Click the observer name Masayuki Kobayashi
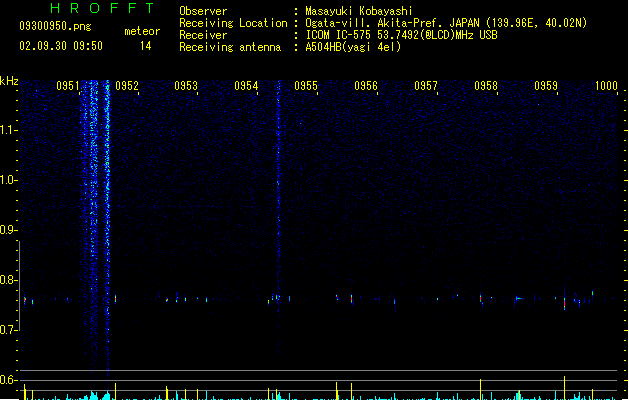This screenshot has height=400, width=629. click(359, 11)
